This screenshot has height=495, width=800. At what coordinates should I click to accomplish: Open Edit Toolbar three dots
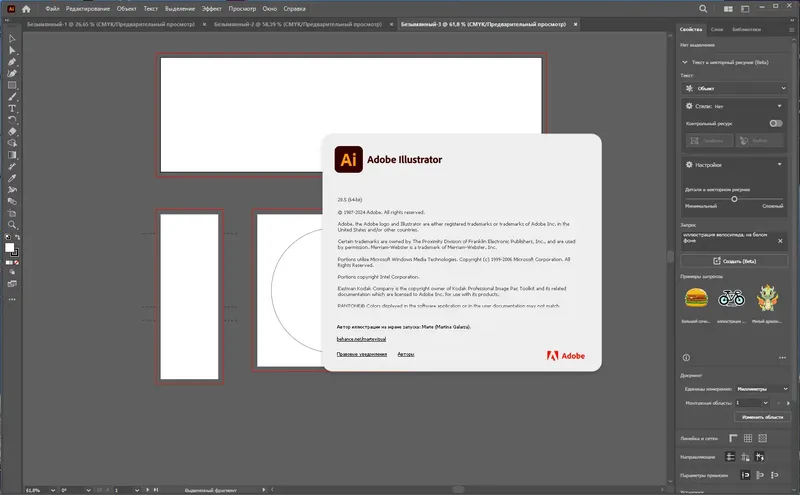point(12,300)
